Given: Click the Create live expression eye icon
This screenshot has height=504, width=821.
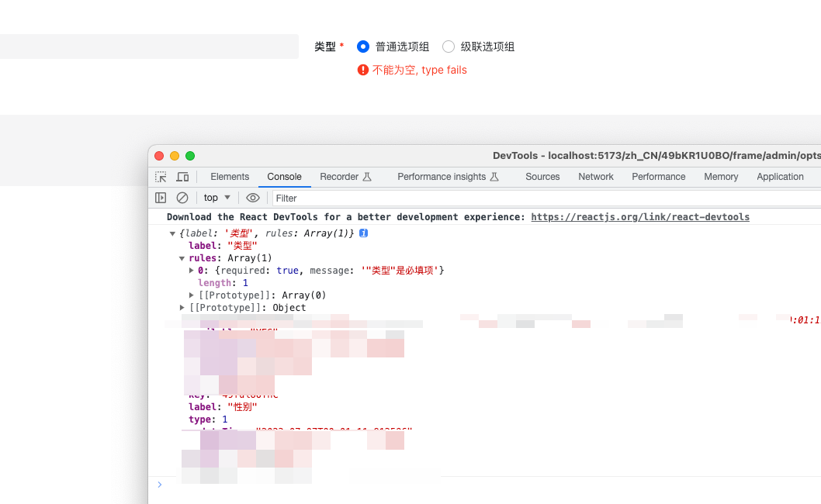Looking at the screenshot, I should 252,198.
